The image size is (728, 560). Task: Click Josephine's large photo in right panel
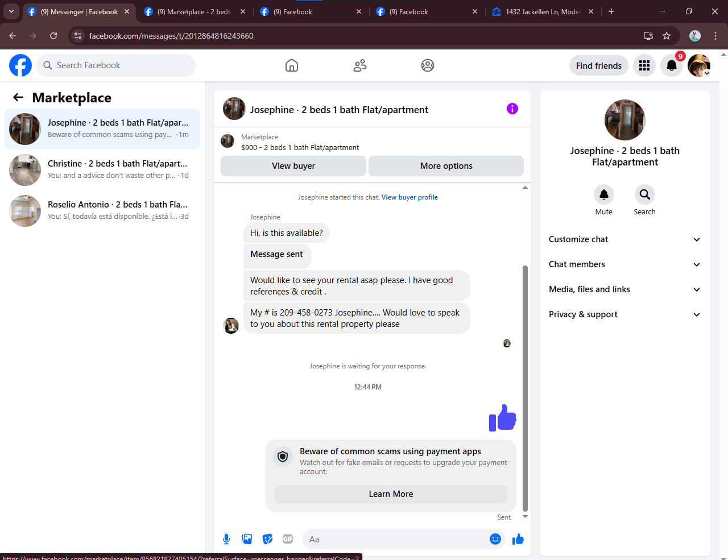[x=625, y=120]
